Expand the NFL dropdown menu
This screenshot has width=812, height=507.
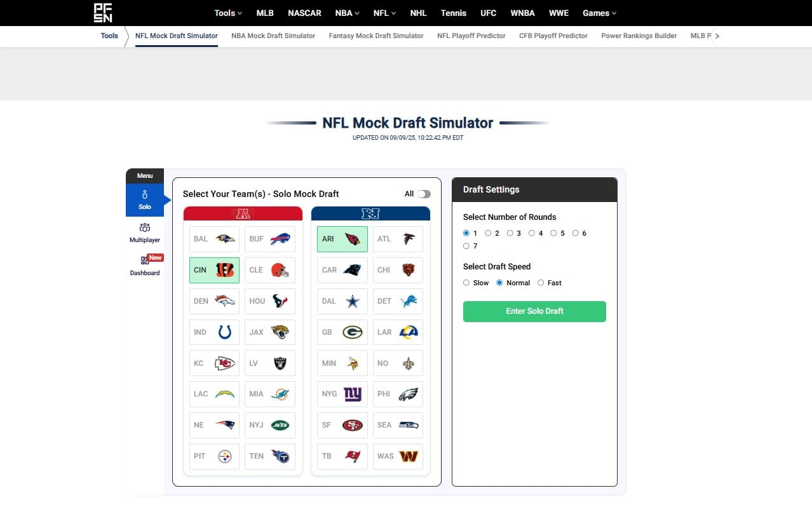coord(384,13)
